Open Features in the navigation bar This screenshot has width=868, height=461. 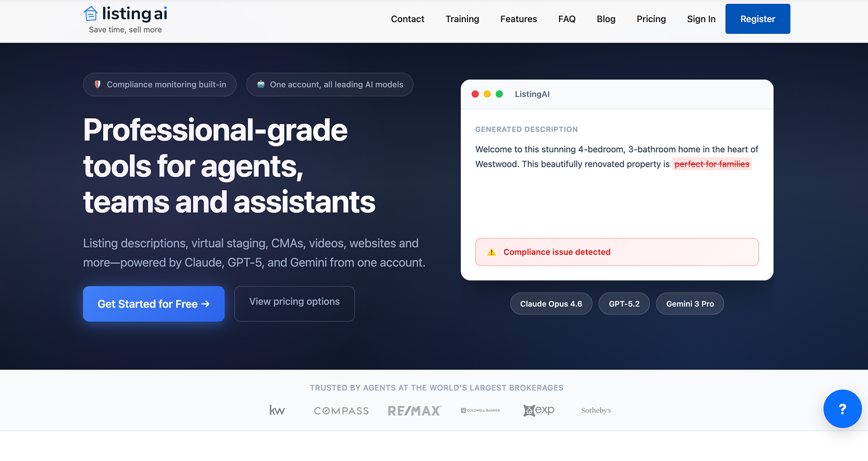coord(519,19)
